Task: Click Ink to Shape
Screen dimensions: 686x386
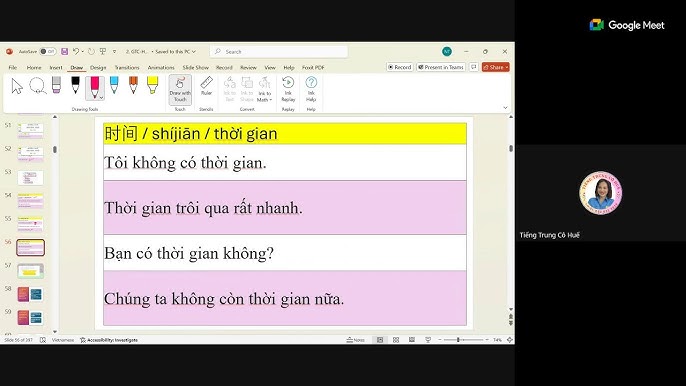Action: 247,89
